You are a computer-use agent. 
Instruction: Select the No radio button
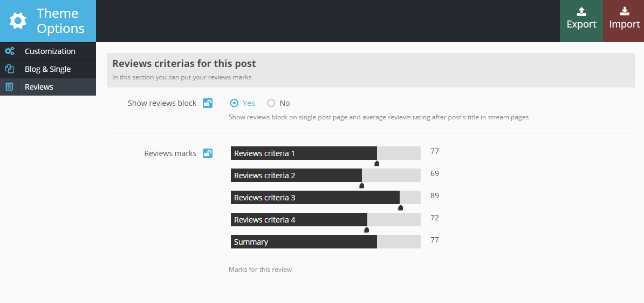tap(271, 103)
